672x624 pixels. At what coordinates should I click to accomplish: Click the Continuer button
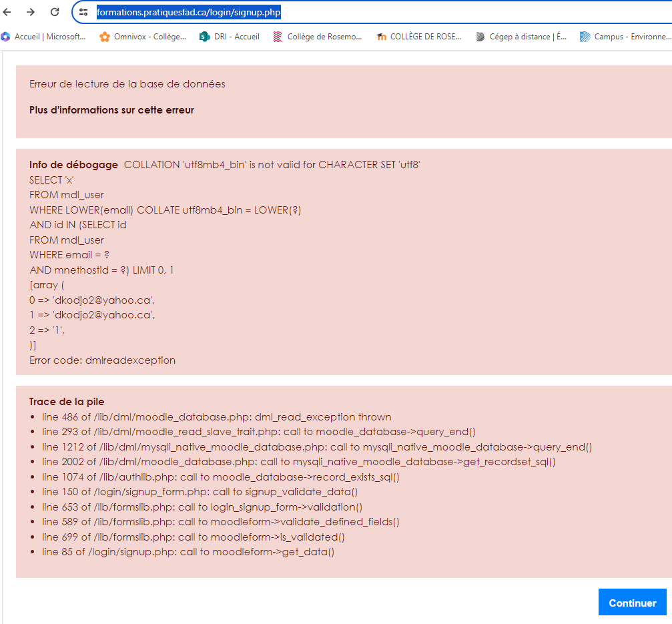(632, 603)
